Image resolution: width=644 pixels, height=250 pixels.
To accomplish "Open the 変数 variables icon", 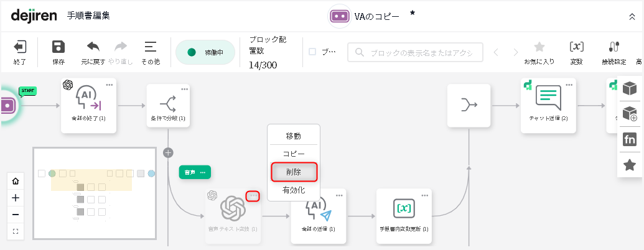I will [x=576, y=47].
